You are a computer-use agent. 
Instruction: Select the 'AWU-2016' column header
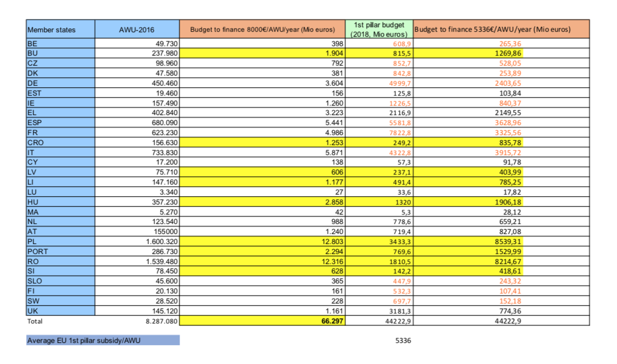coord(137,29)
